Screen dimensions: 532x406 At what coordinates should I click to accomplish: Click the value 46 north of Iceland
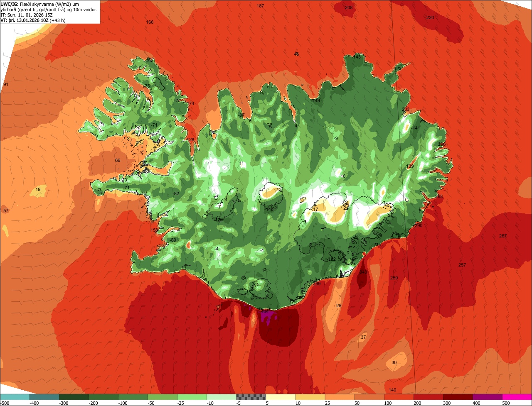coord(296,54)
